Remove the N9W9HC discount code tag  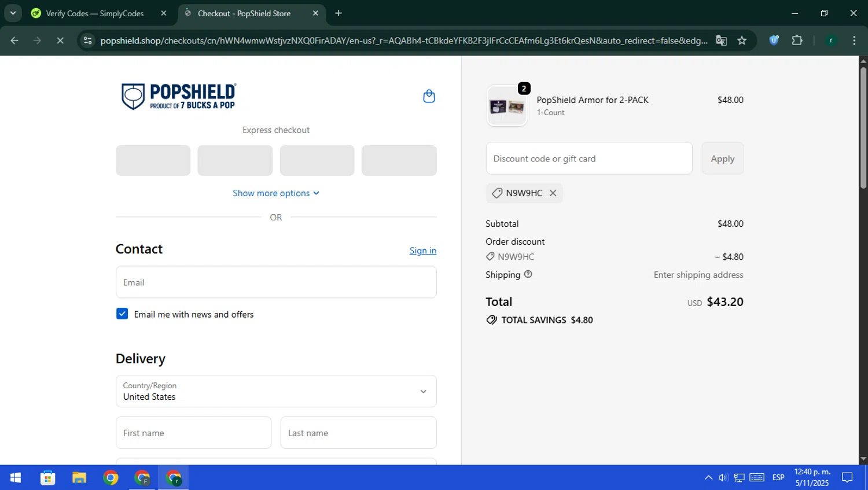coord(553,193)
